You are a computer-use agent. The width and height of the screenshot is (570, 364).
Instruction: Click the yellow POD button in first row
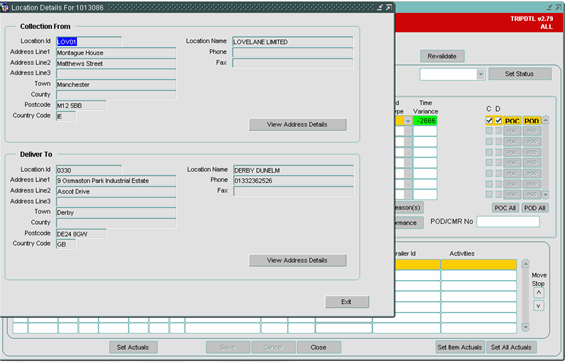pyautogui.click(x=531, y=121)
